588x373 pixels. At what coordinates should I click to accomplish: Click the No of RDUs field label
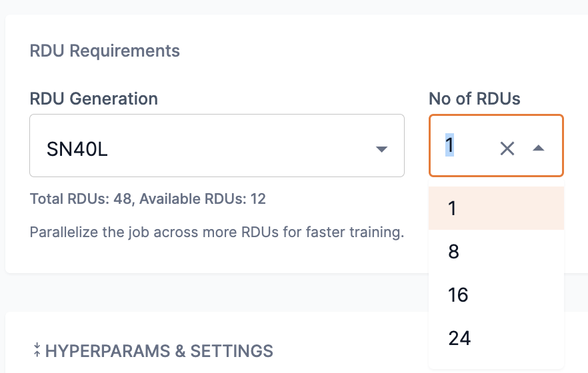point(474,99)
